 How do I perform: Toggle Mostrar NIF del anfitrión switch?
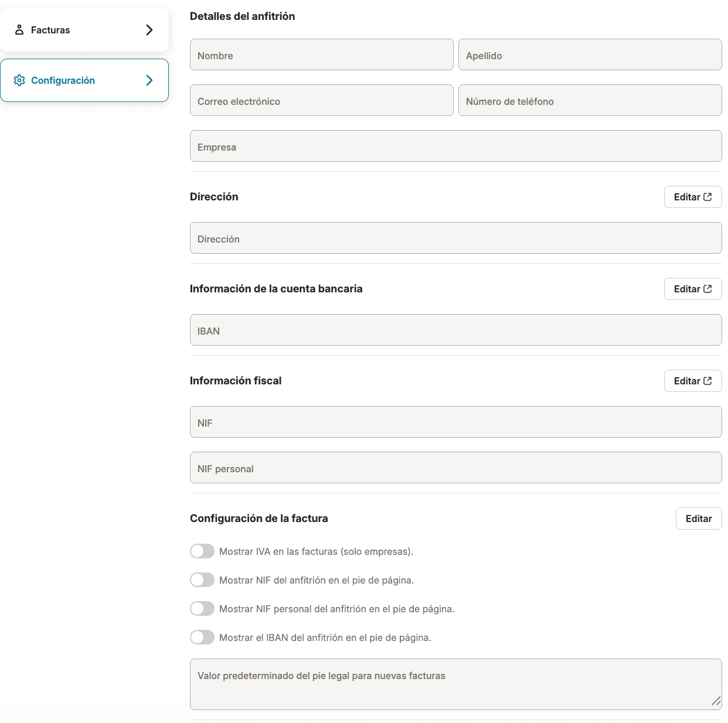click(202, 580)
